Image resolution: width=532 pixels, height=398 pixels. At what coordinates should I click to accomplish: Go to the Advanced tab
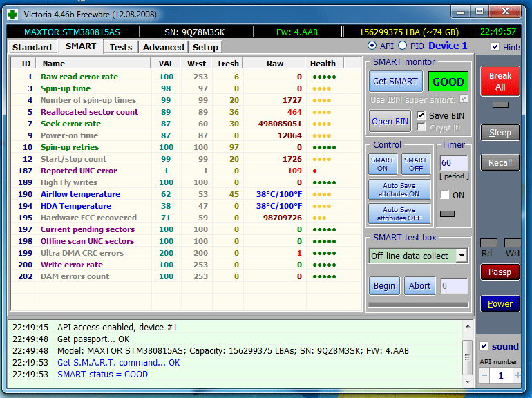pos(163,47)
